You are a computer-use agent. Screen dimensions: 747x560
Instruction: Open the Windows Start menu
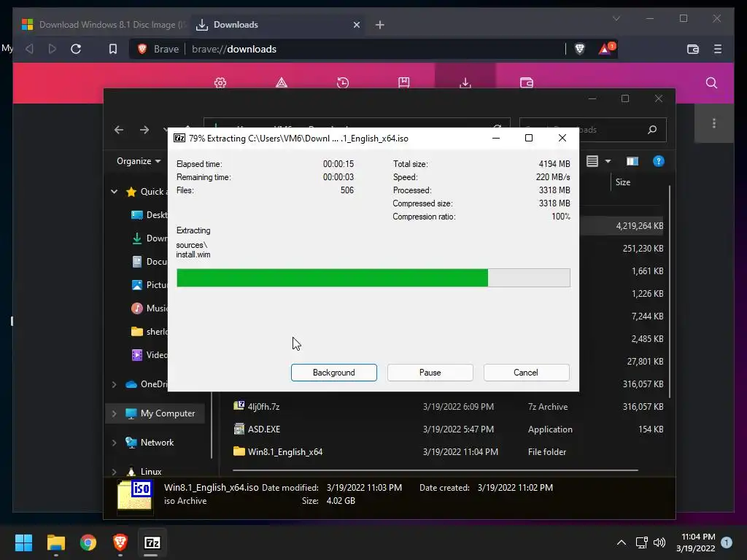[23, 542]
